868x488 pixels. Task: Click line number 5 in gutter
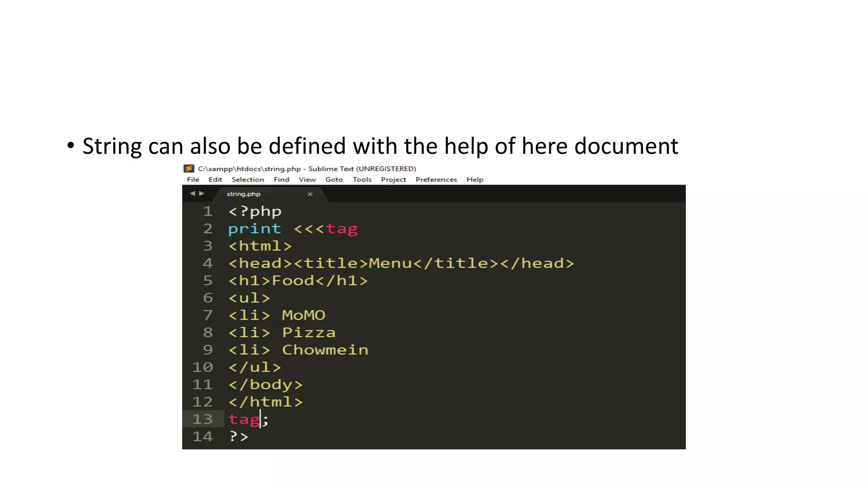point(208,280)
